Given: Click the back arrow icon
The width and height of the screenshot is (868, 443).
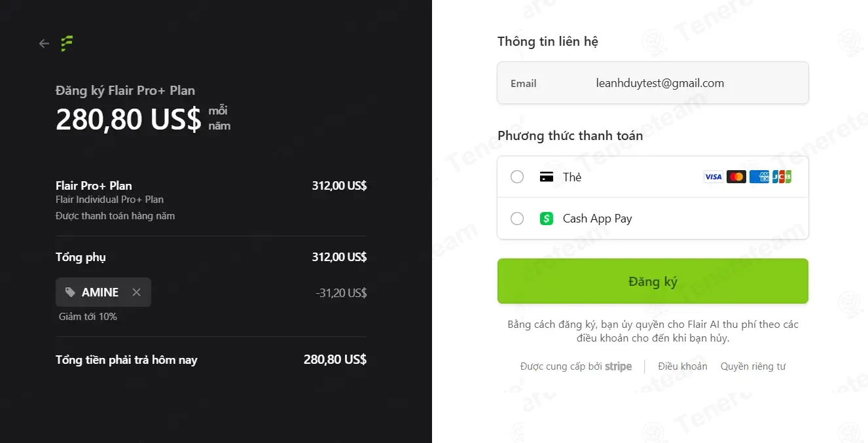Looking at the screenshot, I should [44, 44].
